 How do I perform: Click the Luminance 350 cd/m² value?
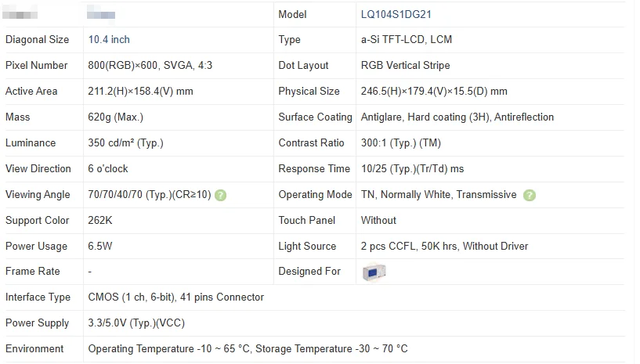pos(125,142)
